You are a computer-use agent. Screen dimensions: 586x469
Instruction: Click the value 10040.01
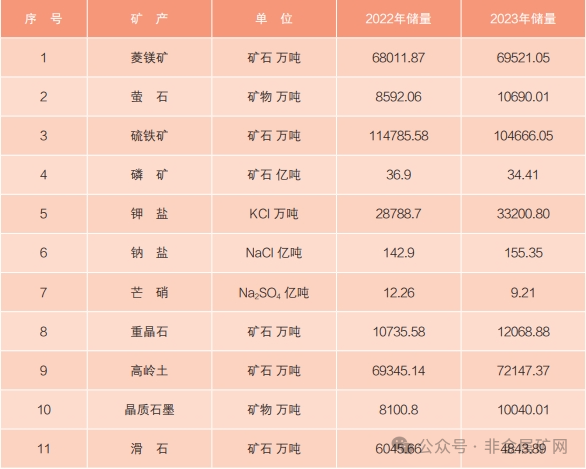523,410
